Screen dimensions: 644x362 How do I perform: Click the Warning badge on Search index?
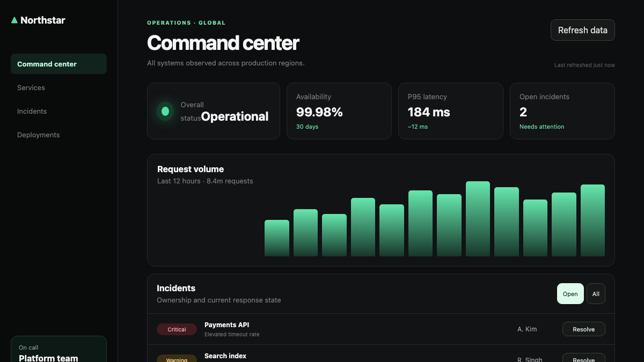point(177,359)
